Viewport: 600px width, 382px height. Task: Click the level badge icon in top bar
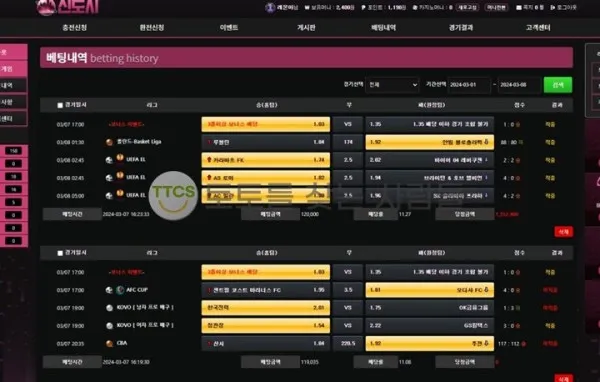(x=270, y=7)
